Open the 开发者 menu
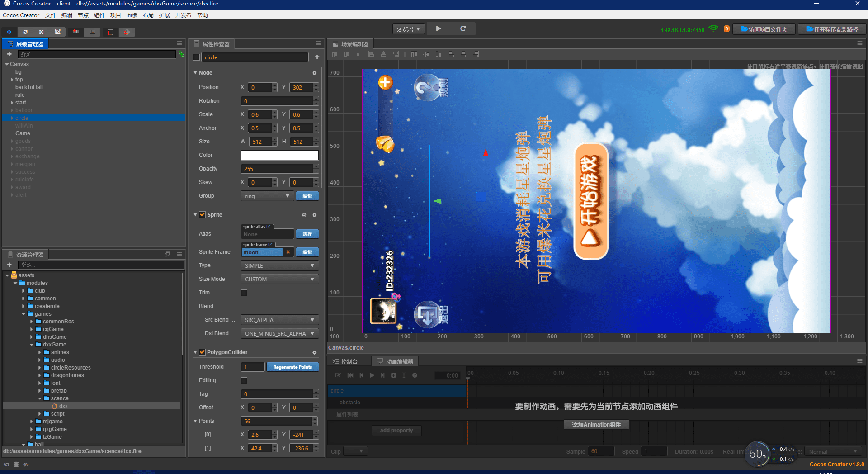868x474 pixels. [183, 15]
